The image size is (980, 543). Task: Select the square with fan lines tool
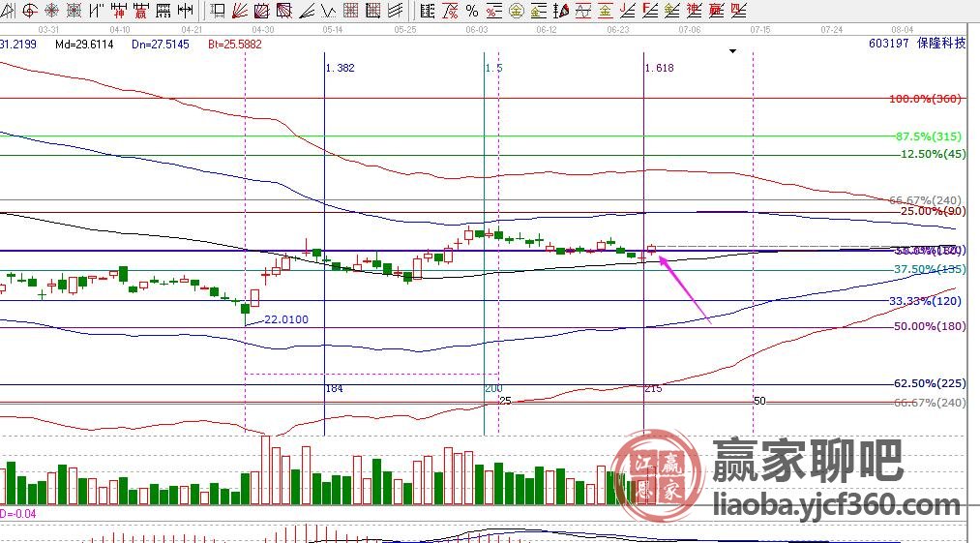(x=261, y=10)
